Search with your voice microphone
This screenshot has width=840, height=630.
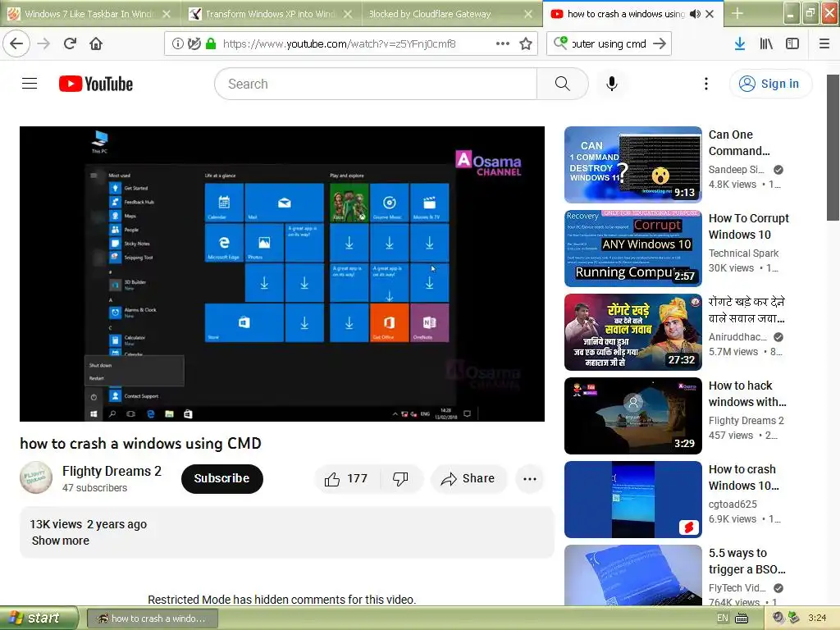click(x=612, y=84)
